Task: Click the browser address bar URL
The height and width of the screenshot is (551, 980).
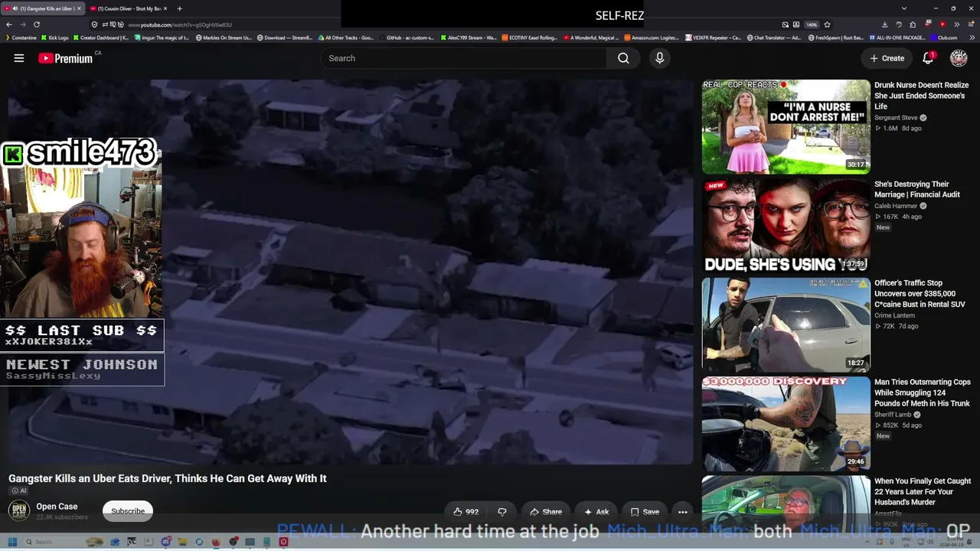Action: [180, 24]
